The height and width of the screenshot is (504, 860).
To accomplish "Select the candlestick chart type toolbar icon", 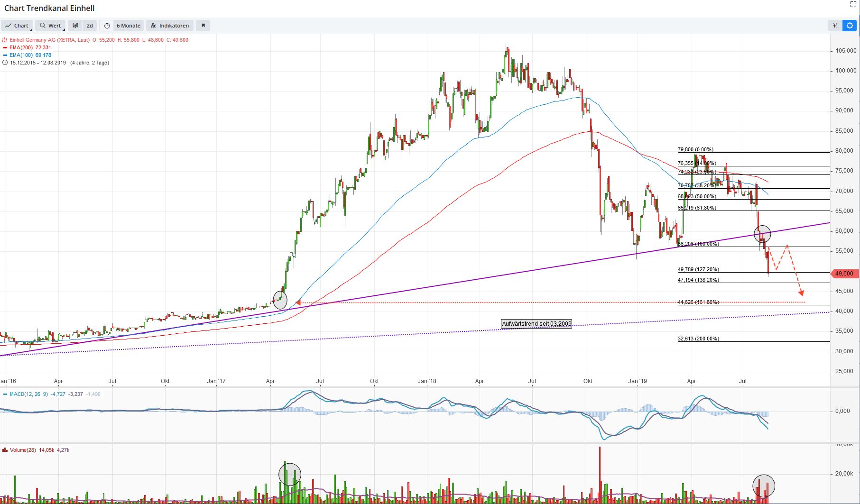I will [75, 26].
